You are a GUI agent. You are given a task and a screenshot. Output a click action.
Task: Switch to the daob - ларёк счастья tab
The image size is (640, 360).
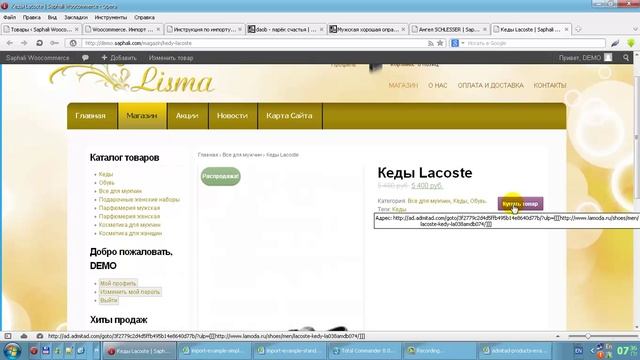pos(286,29)
